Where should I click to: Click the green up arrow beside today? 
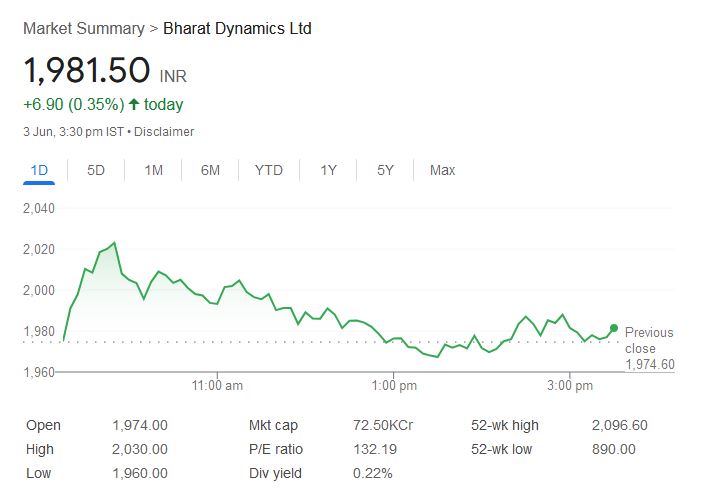tap(134, 104)
